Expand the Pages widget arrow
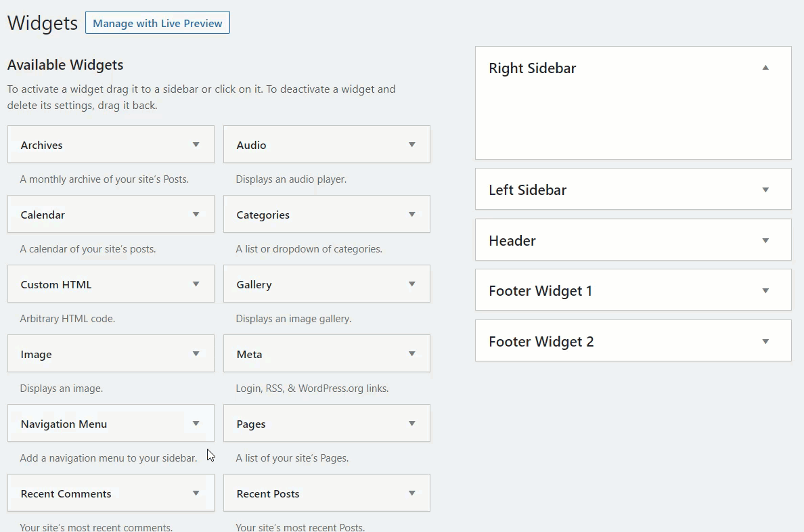The image size is (804, 532). click(x=411, y=424)
